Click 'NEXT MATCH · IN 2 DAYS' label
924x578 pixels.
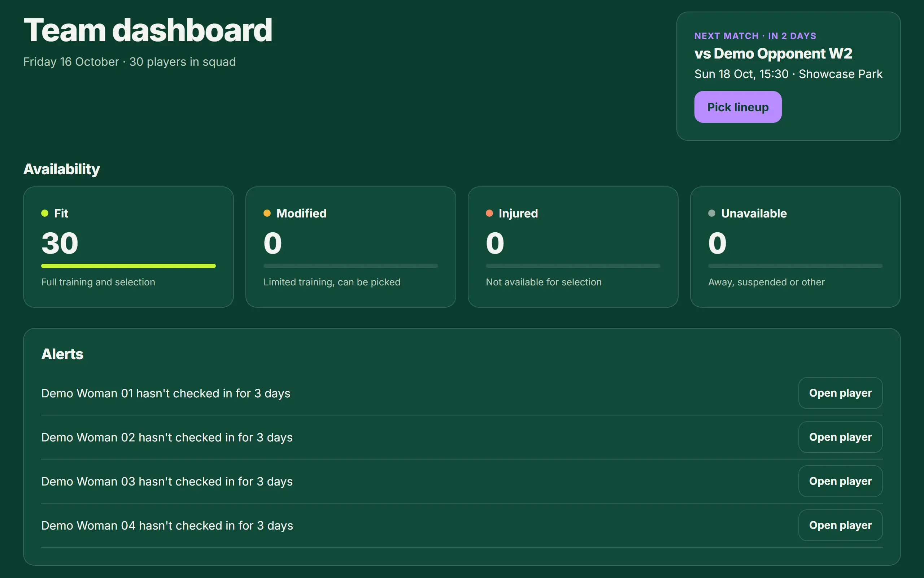[x=755, y=36]
